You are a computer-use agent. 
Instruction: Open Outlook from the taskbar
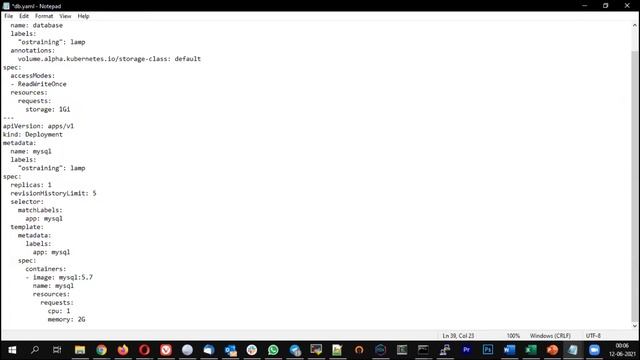pyautogui.click(x=230, y=350)
